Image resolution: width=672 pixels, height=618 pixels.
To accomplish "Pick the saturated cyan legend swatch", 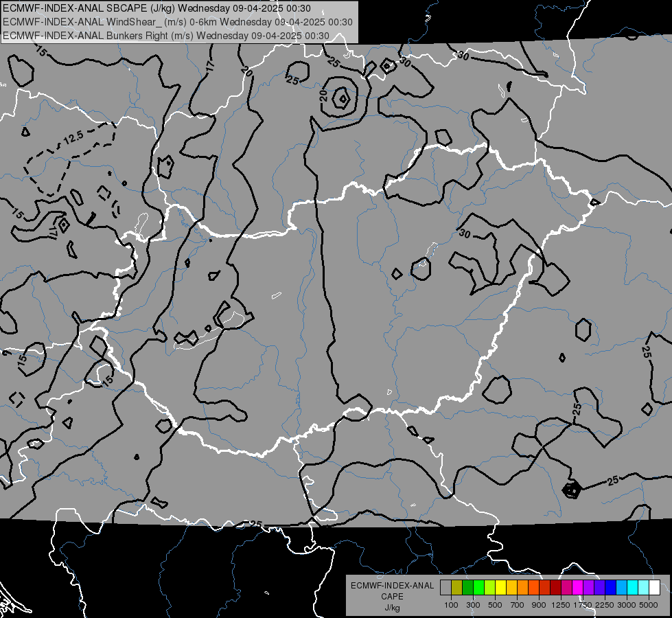I will point(632,587).
